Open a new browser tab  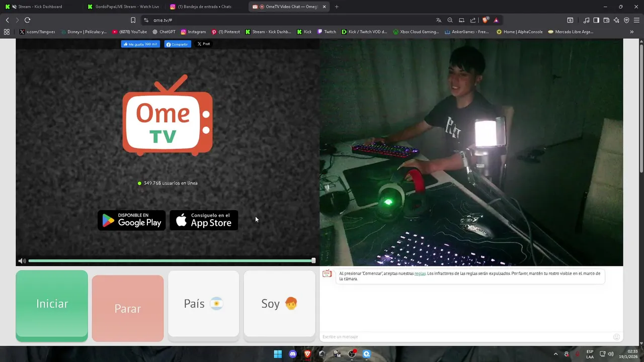click(x=337, y=7)
